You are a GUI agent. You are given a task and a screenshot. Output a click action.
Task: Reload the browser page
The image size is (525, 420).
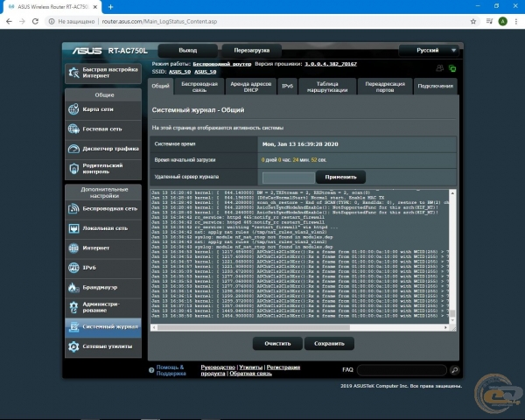click(x=35, y=21)
